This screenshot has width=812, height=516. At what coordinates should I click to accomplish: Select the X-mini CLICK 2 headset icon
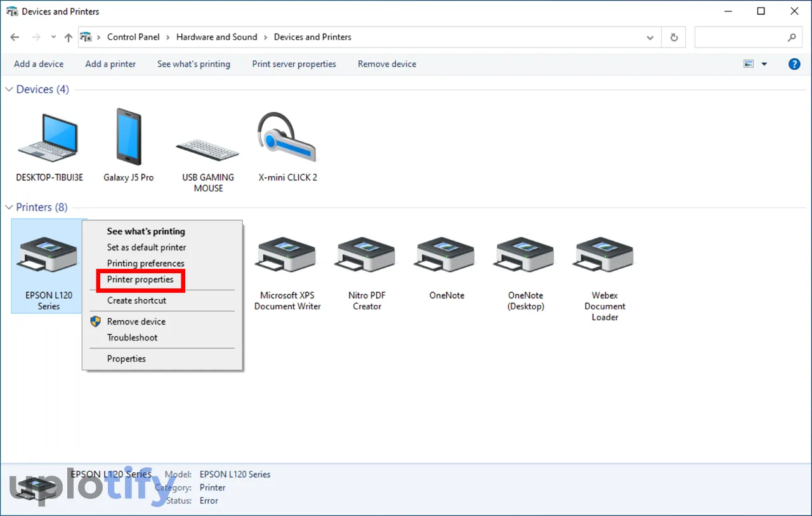coord(287,136)
